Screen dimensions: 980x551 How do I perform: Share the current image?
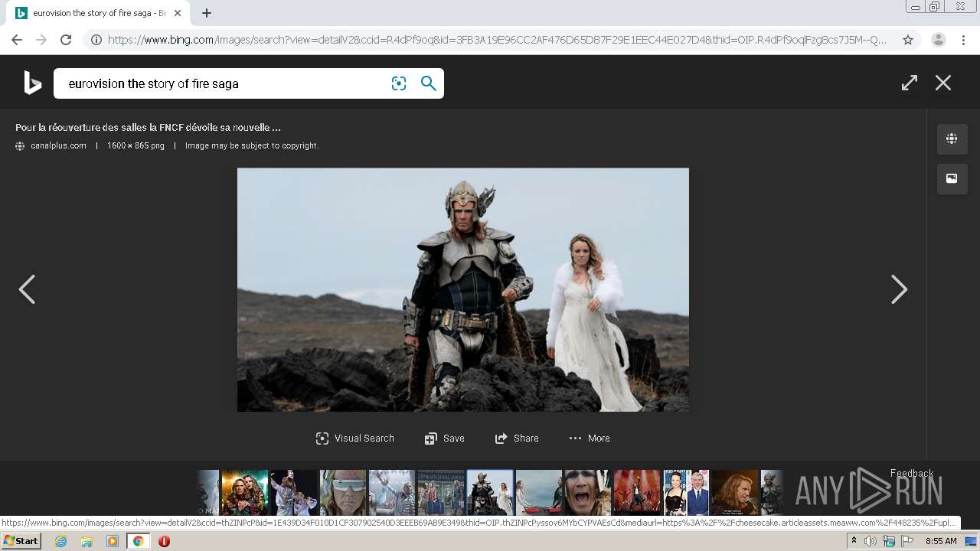[517, 439]
